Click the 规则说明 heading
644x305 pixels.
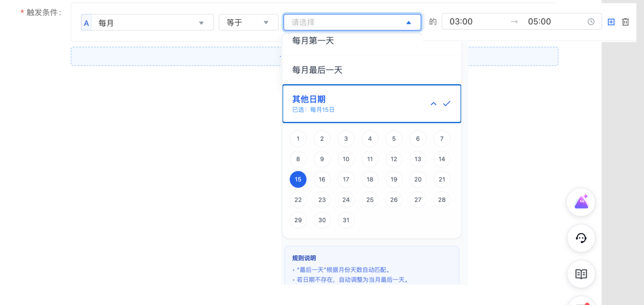[304, 258]
